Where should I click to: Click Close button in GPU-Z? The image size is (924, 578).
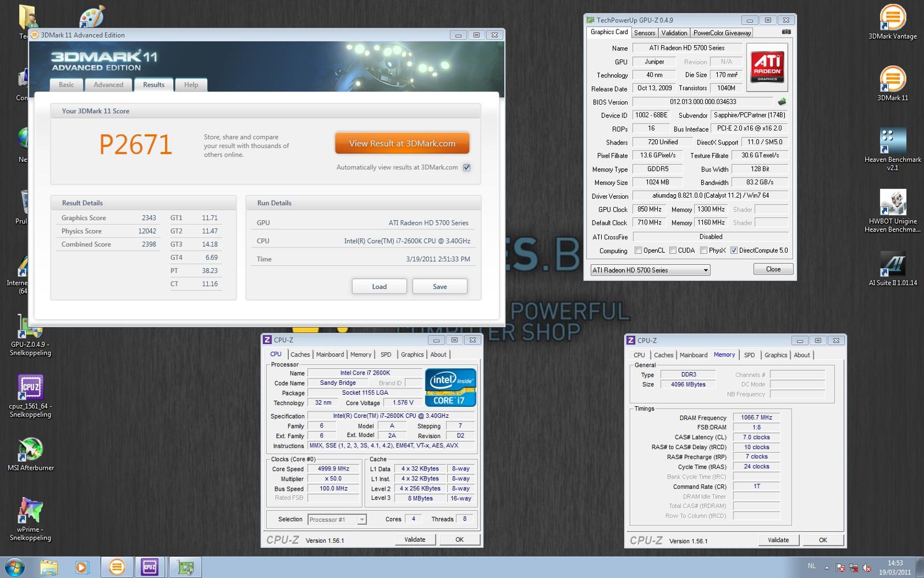pyautogui.click(x=773, y=269)
